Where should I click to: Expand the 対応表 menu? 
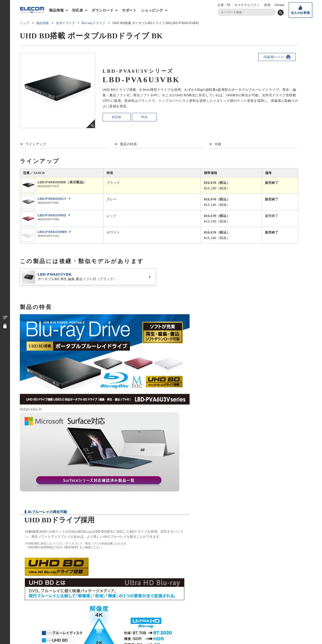79,10
